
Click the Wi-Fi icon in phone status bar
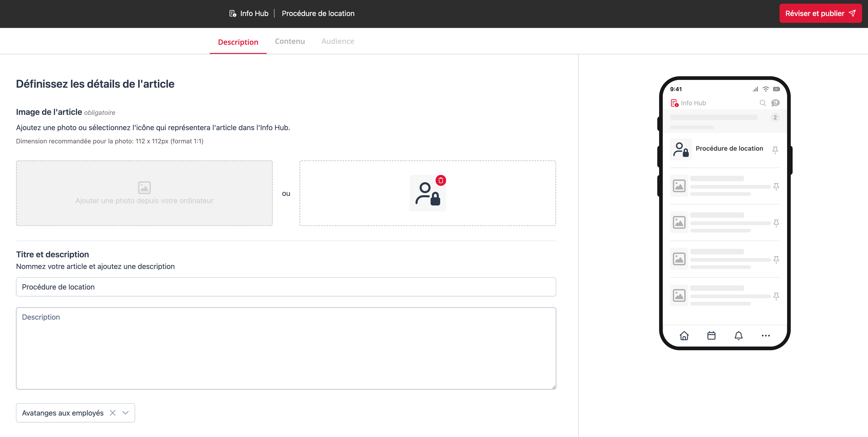766,89
